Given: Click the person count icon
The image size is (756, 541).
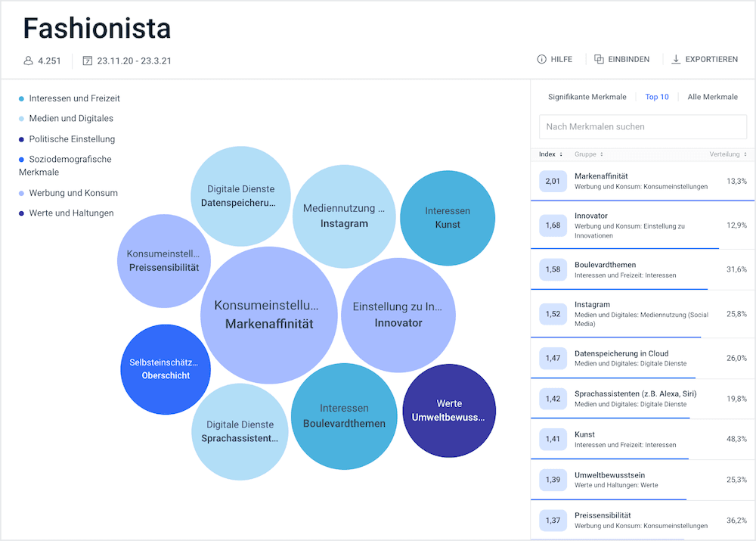Looking at the screenshot, I should (29, 61).
